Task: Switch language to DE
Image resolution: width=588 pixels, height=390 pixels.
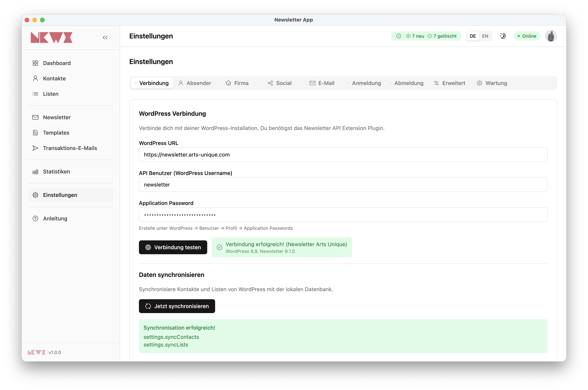Action: (x=473, y=36)
